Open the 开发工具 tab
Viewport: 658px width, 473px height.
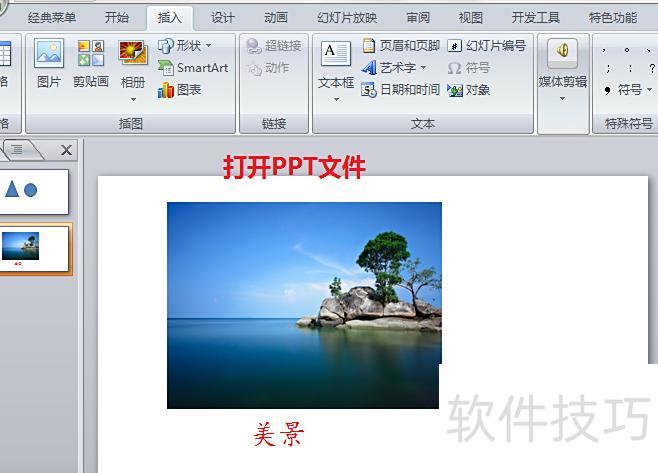(x=535, y=18)
